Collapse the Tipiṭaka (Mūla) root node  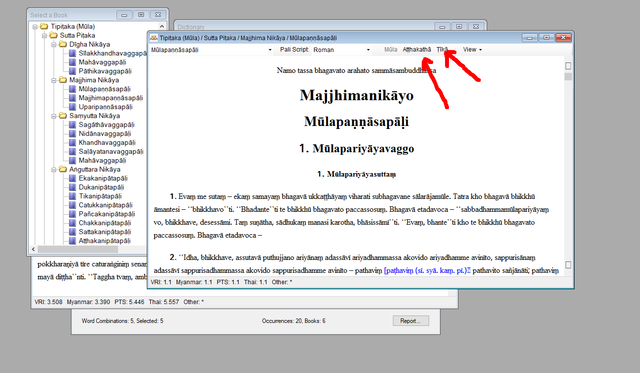35,27
